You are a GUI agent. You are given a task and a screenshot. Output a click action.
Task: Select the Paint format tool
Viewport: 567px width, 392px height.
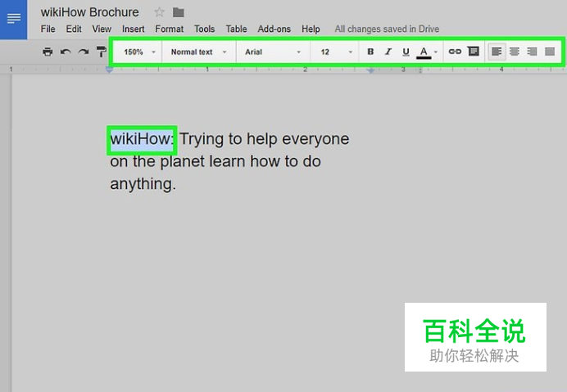tap(102, 52)
